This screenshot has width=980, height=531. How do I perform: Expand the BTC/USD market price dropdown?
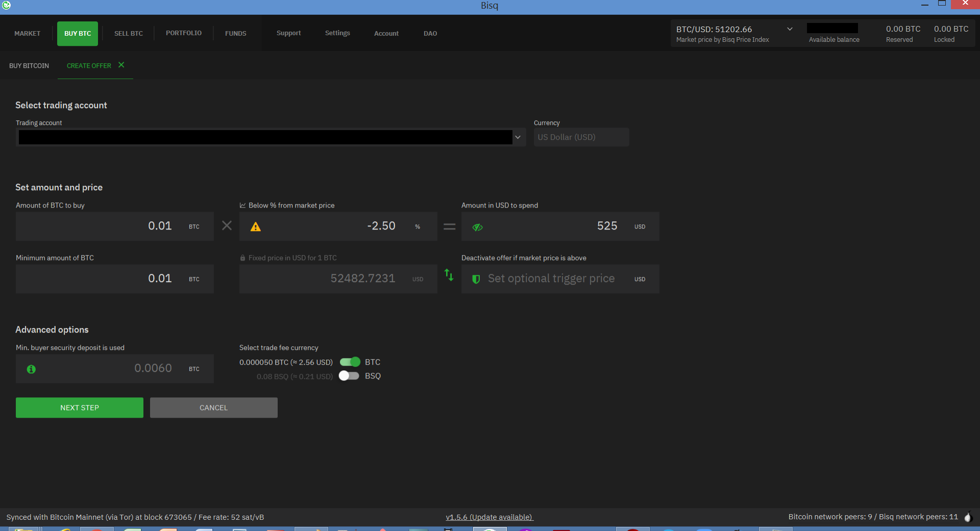coord(789,29)
